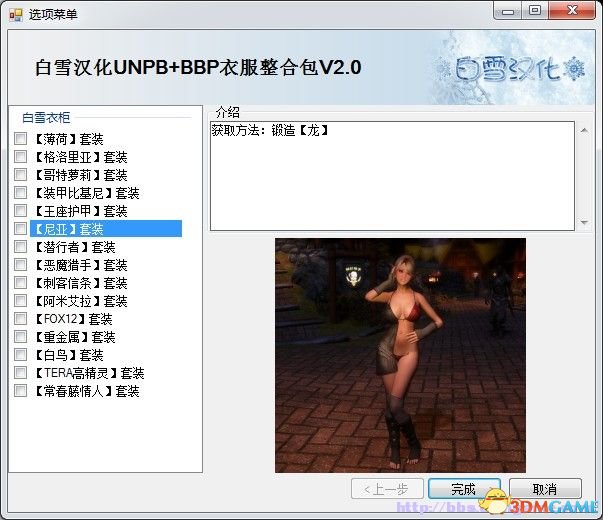Click the outfit preview image

pyautogui.click(x=400, y=355)
